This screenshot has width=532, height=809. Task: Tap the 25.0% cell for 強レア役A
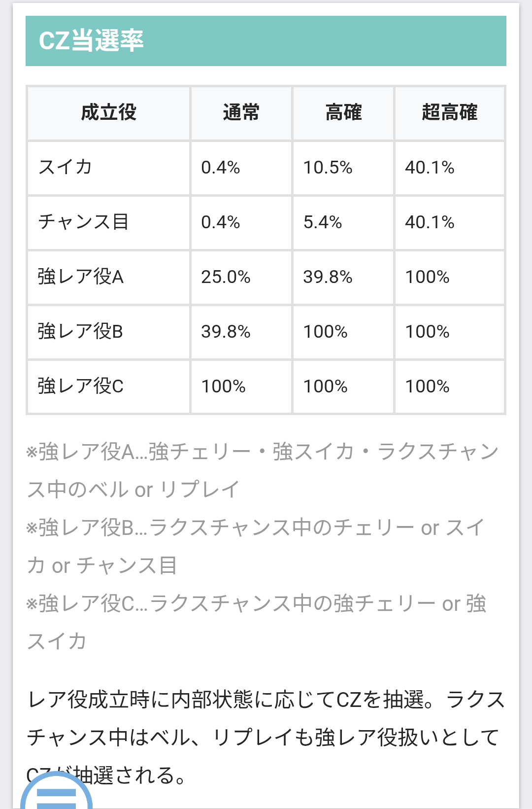pos(226,277)
